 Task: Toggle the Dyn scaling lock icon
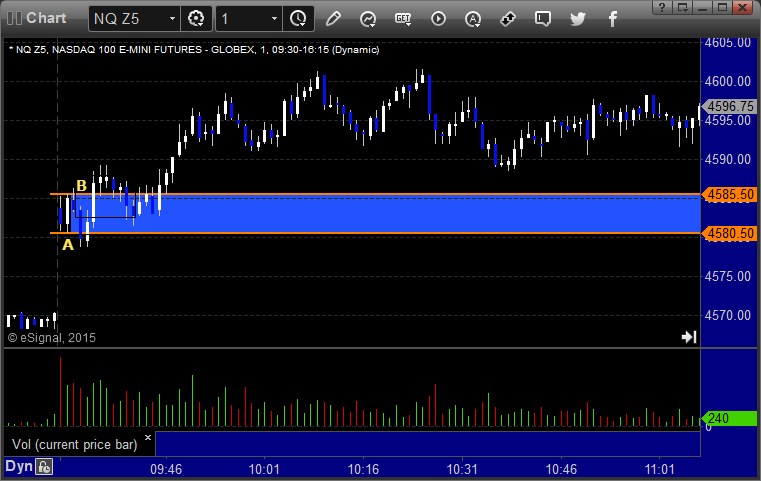tap(44, 467)
